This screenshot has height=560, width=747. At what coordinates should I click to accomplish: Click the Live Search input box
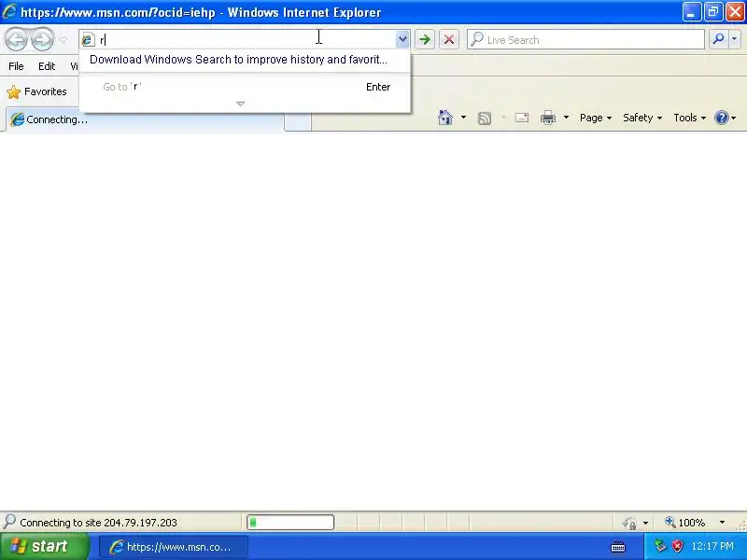point(586,39)
